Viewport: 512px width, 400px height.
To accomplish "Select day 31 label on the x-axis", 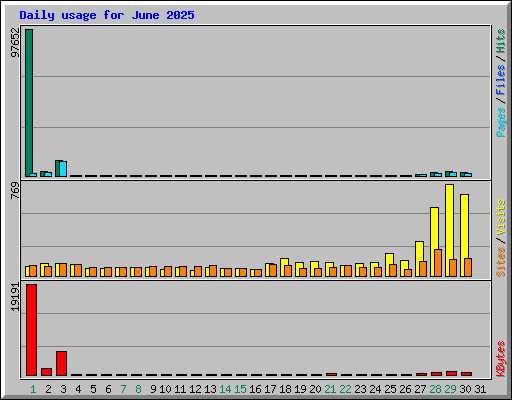I will [480, 389].
